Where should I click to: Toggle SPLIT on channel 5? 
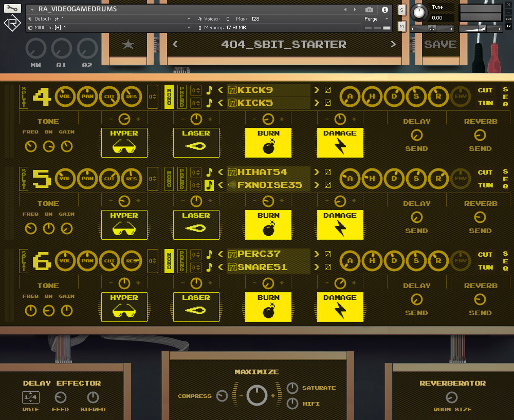click(x=24, y=179)
